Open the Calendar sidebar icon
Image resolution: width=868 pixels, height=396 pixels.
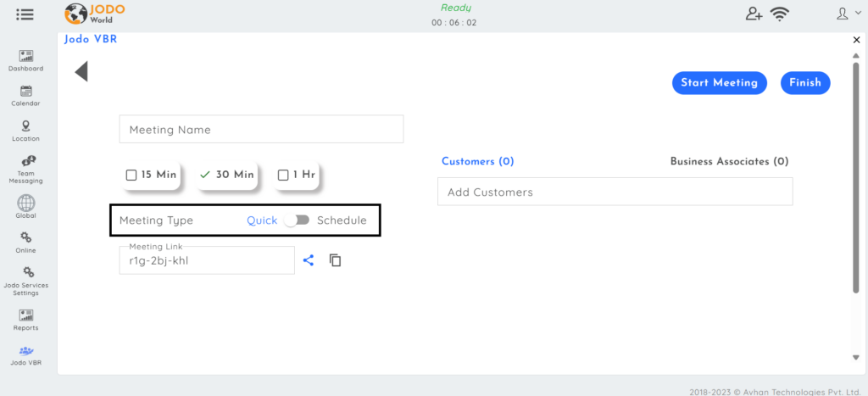point(26,92)
